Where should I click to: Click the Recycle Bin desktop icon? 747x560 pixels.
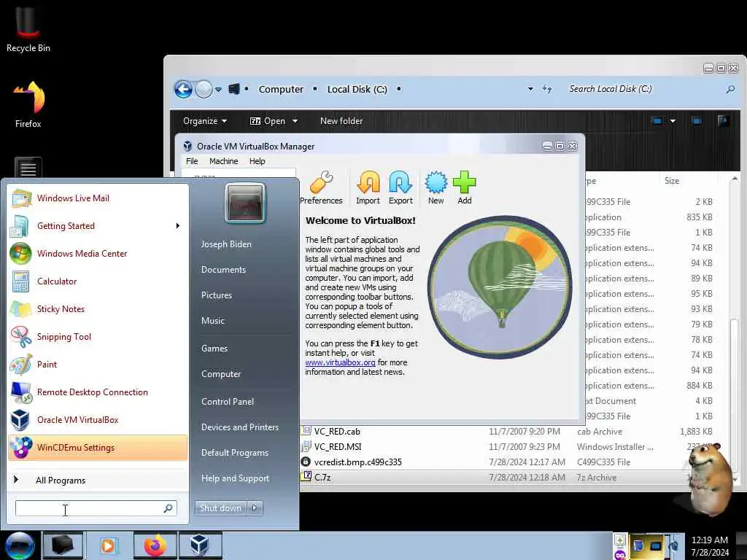click(28, 28)
